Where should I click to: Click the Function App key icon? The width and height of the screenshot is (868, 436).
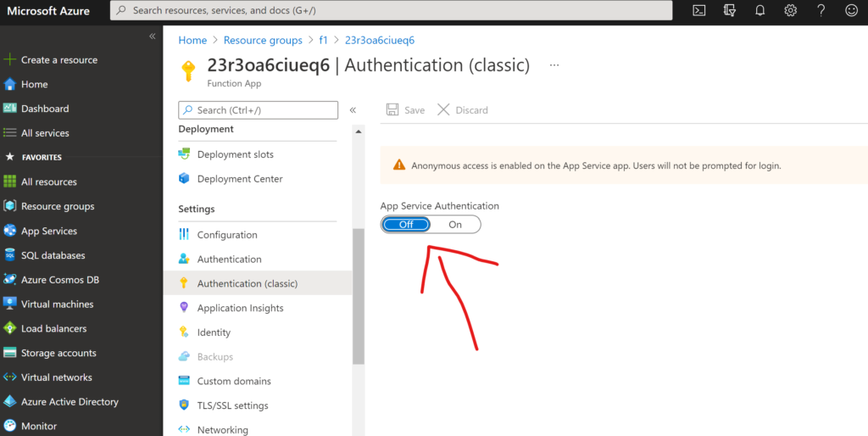[x=189, y=71]
